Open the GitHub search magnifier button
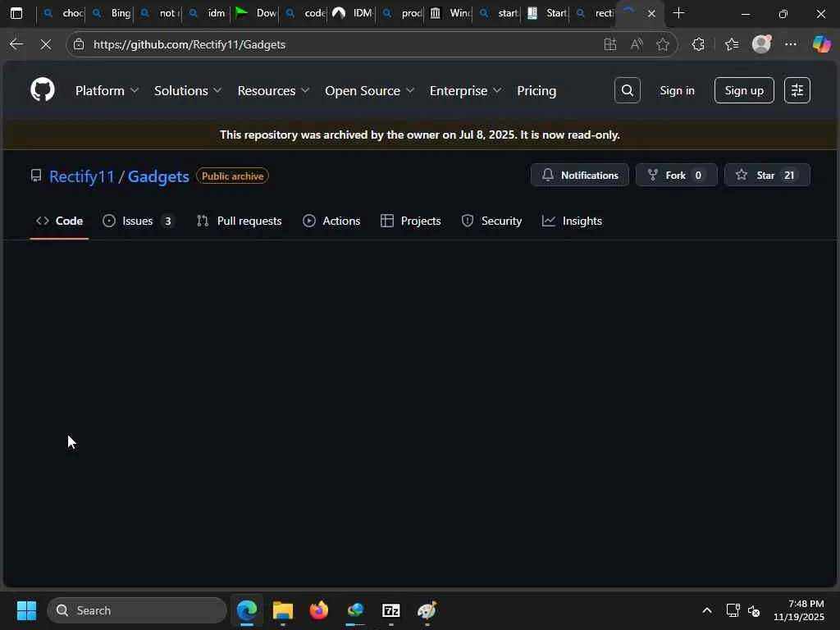Viewport: 840px width, 630px height. tap(628, 90)
